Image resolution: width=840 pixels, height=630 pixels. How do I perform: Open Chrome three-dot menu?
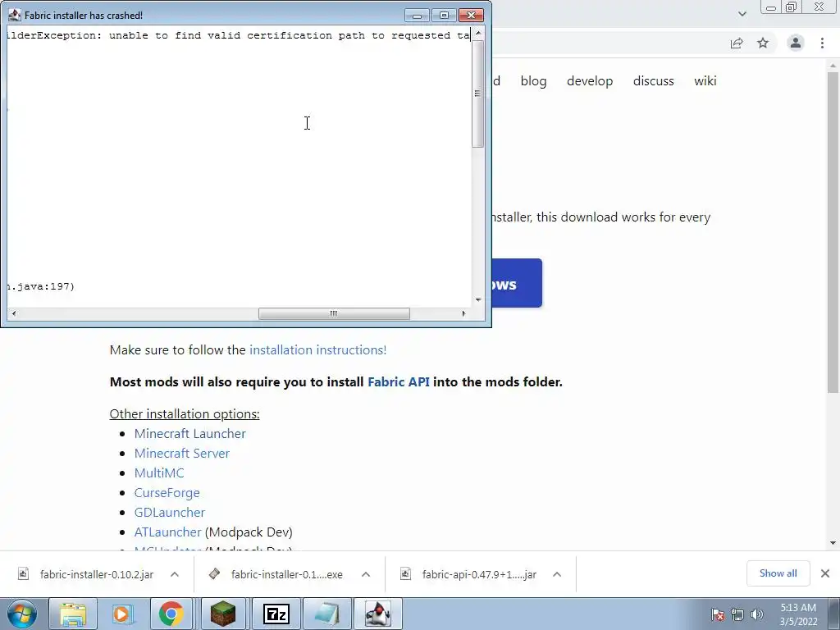point(822,43)
